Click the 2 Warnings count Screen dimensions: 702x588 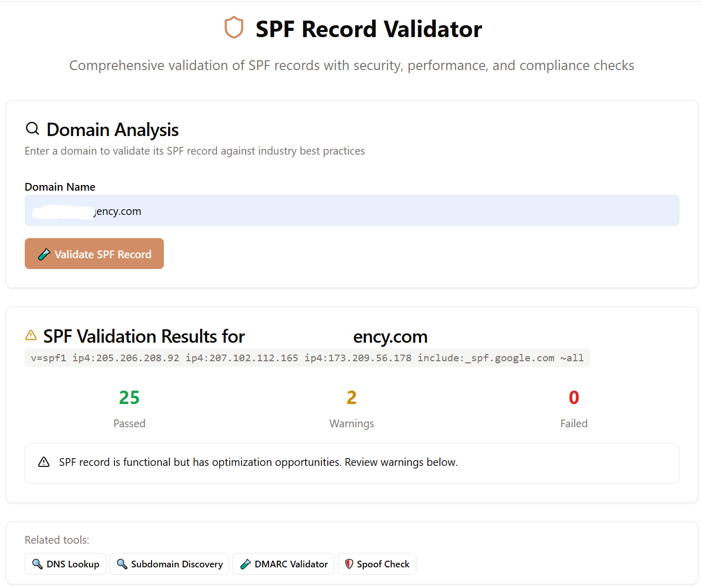coord(352,397)
